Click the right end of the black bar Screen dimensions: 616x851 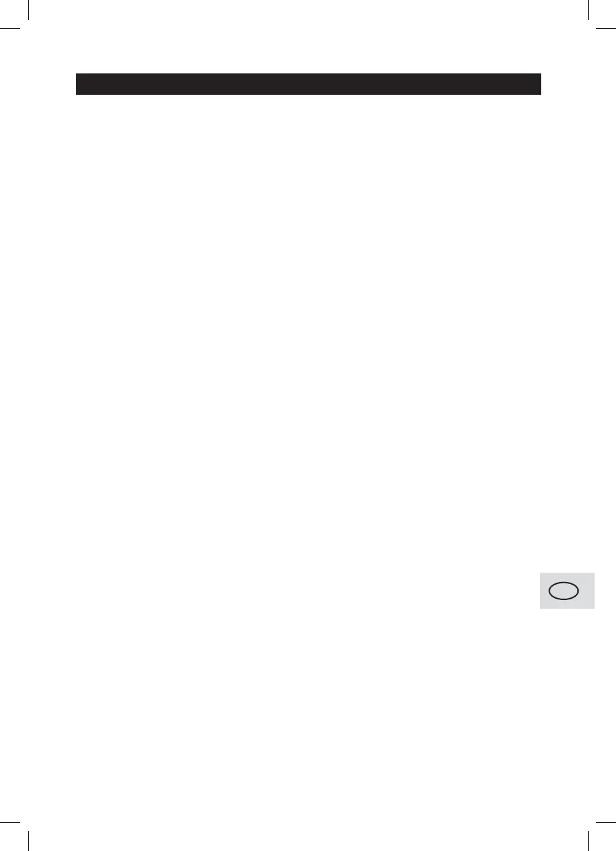(536, 84)
